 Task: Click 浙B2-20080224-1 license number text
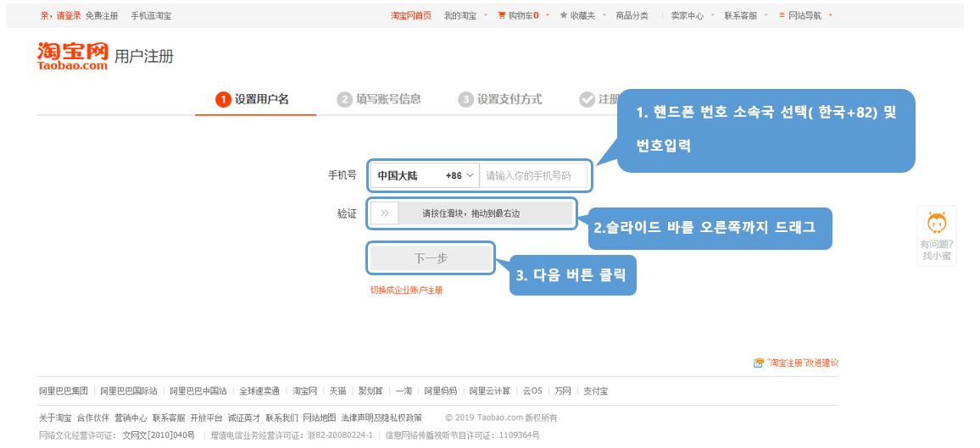point(340,435)
